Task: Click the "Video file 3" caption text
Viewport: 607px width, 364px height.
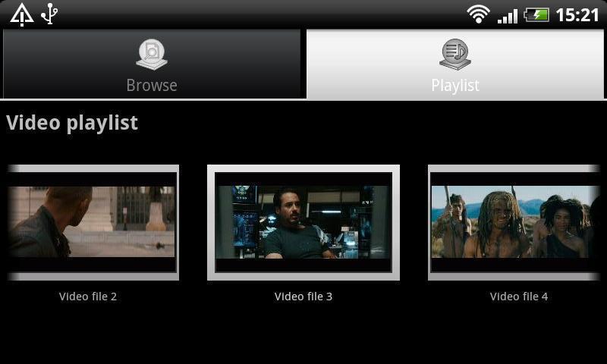Action: 303,297
